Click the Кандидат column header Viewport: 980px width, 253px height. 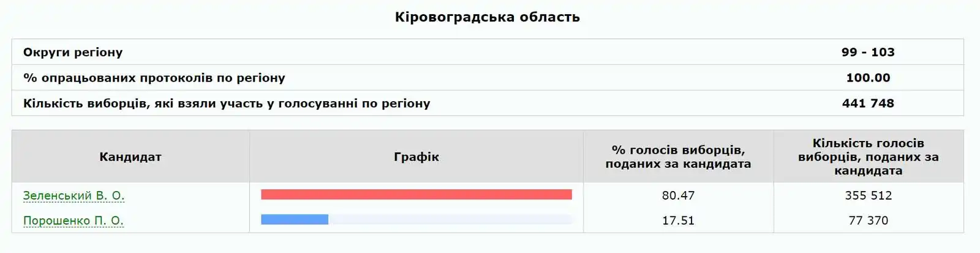[130, 157]
